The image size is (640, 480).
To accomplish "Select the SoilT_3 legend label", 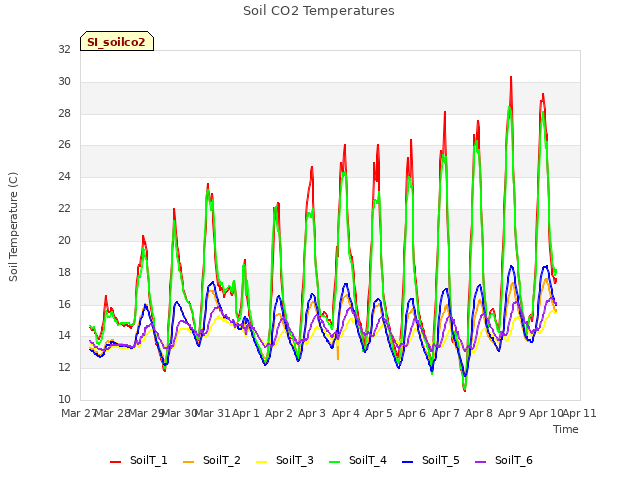I will coord(295,460).
